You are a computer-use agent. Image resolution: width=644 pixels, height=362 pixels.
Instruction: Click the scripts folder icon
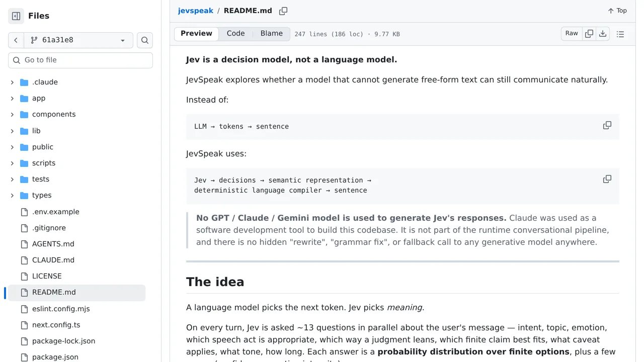pyautogui.click(x=24, y=163)
